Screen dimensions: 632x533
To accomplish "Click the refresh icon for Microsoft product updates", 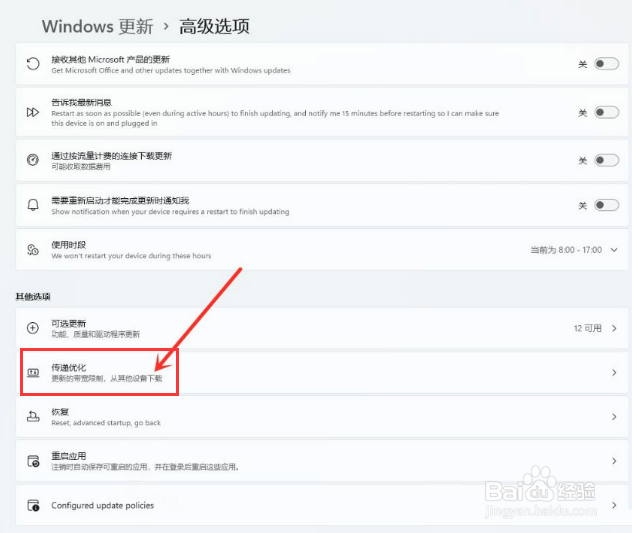I will click(x=33, y=64).
